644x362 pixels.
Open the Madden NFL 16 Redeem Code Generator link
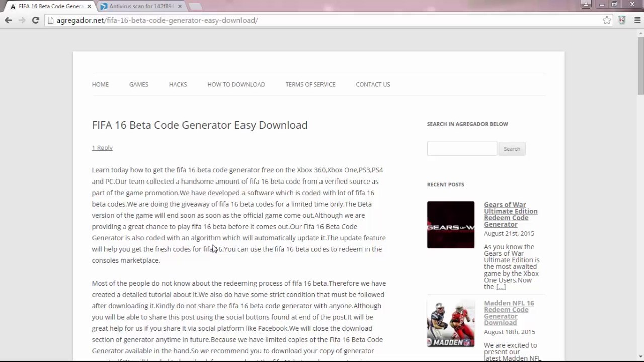(x=509, y=313)
